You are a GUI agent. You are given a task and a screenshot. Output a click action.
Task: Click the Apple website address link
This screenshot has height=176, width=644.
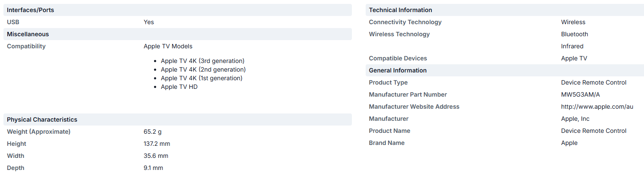(597, 107)
